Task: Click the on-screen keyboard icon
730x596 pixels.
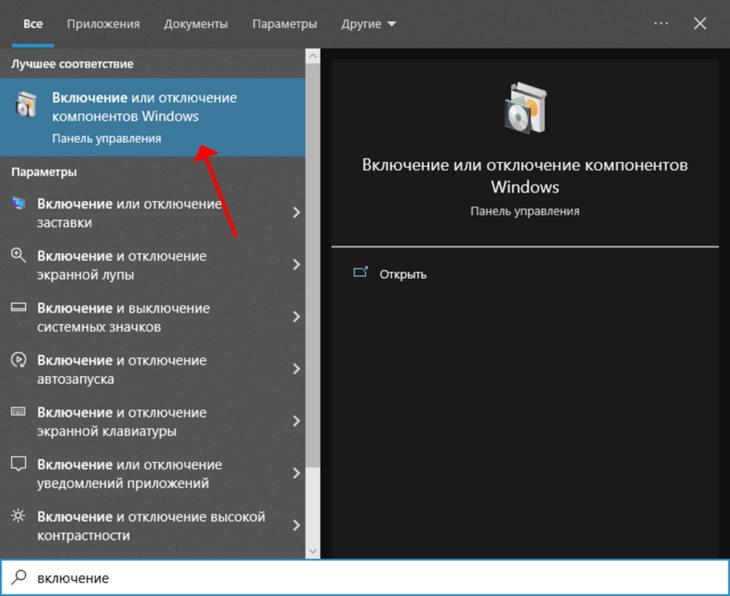Action: point(19,412)
